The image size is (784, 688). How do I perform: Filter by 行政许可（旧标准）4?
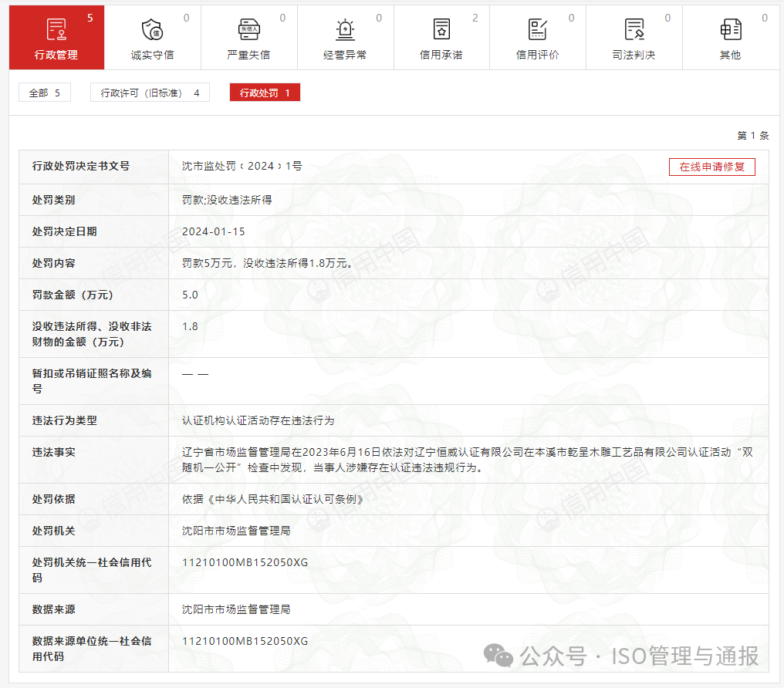tap(150, 93)
